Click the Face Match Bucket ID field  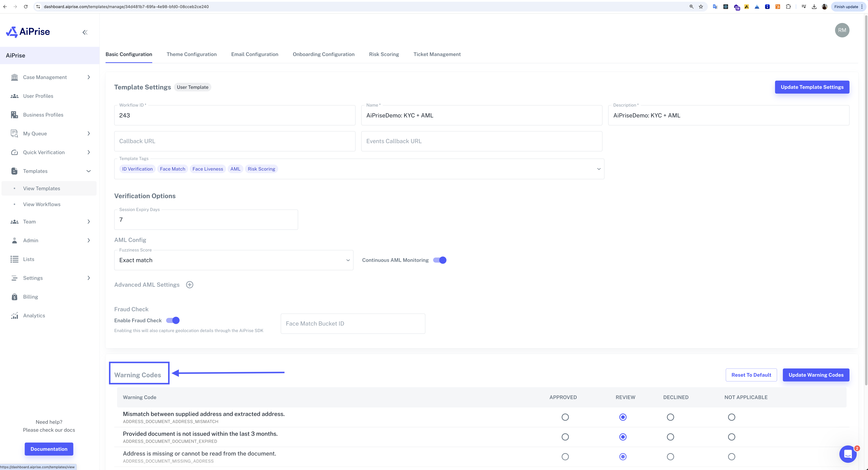tap(353, 324)
